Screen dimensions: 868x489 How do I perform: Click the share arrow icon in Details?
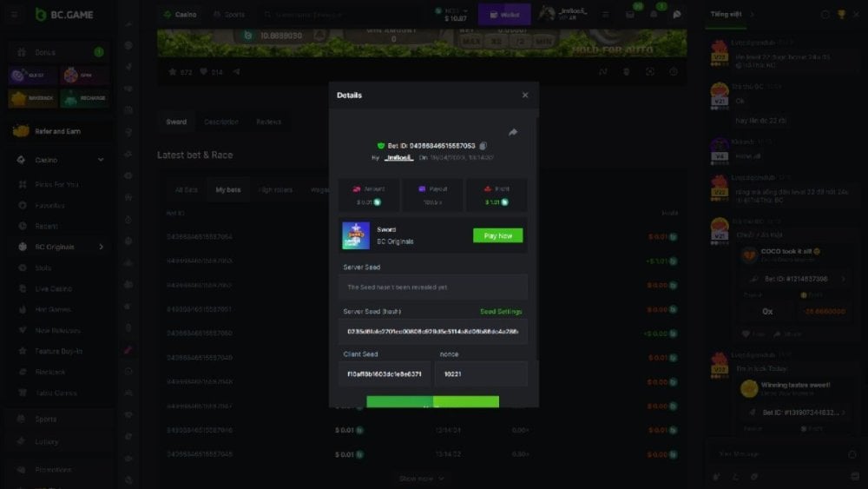coord(513,133)
